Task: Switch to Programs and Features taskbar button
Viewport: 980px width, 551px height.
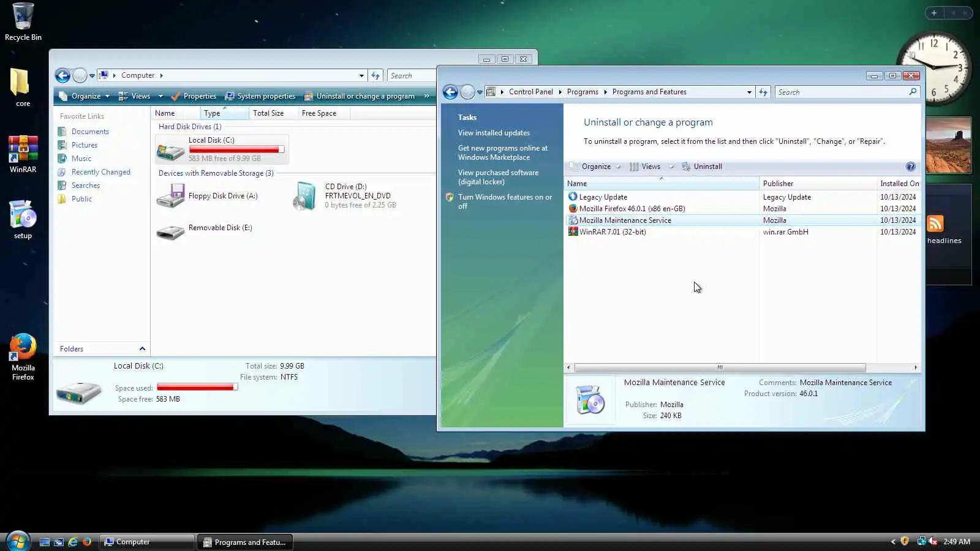Action: (245, 542)
